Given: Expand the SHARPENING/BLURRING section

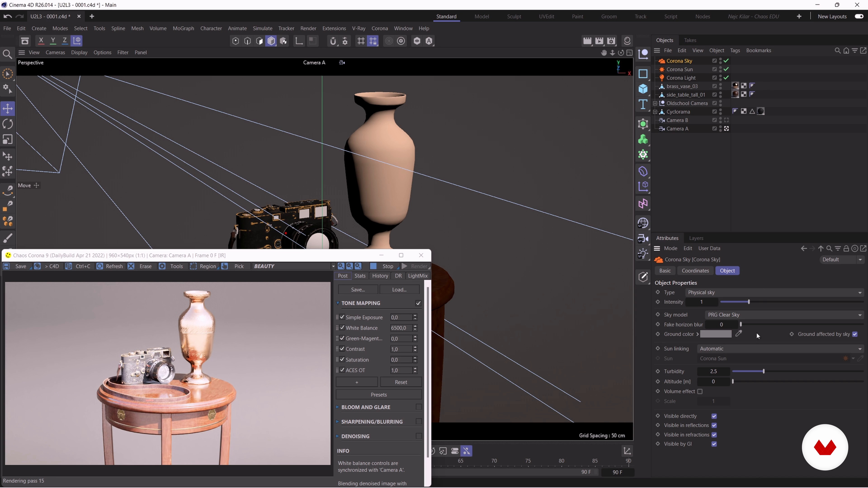Looking at the screenshot, I should point(337,422).
